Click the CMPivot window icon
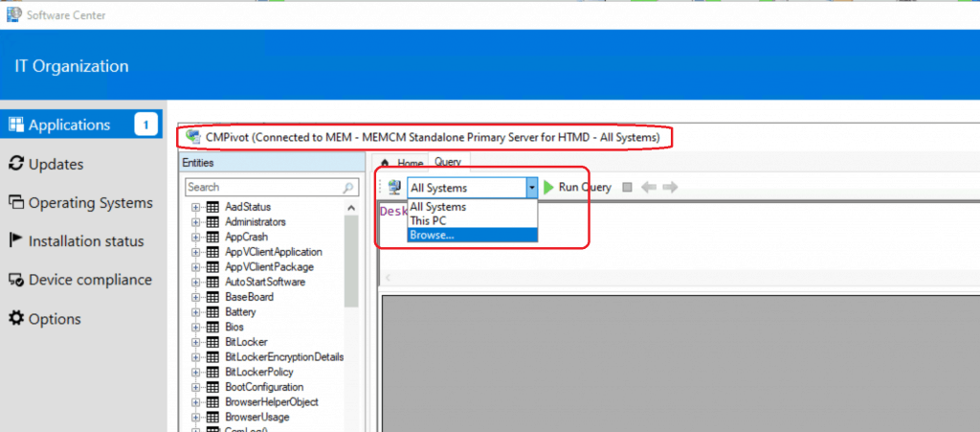The image size is (980, 432). (x=193, y=137)
